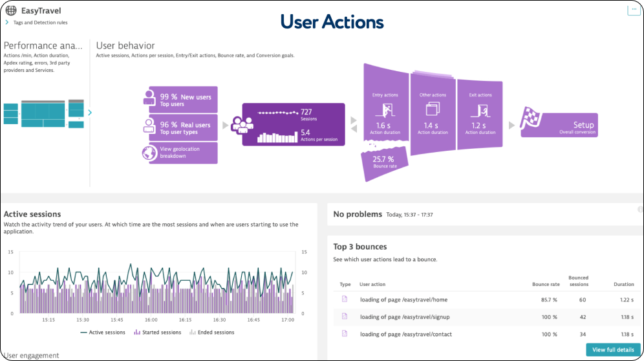Image resolution: width=644 pixels, height=361 pixels.
Task: Toggle Active sessions series in chart legend
Action: [x=102, y=333]
